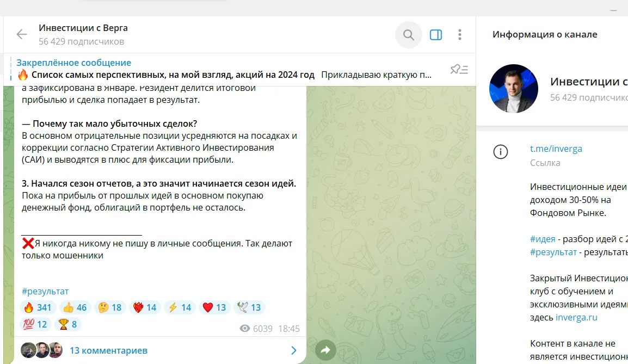This screenshot has width=628, height=364.
Task: Minimize the Telegram window
Action: coord(614,10)
